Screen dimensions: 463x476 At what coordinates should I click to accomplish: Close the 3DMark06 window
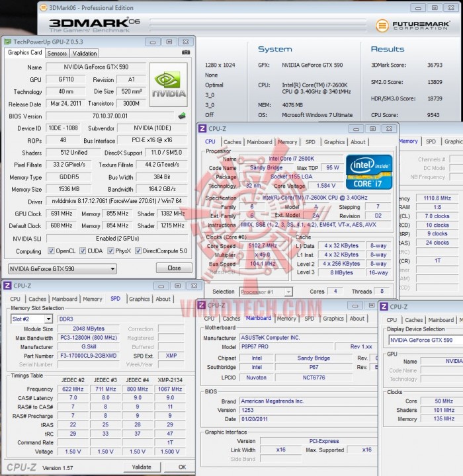451,8
